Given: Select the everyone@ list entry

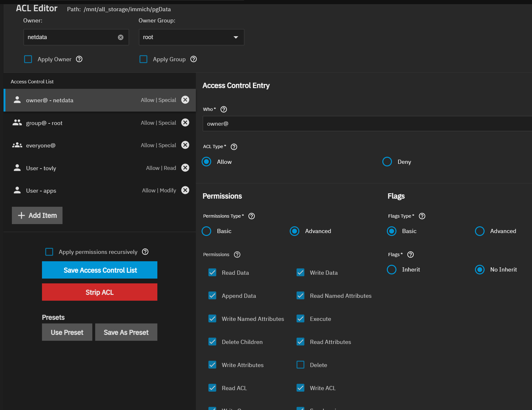Looking at the screenshot, I should click(100, 145).
